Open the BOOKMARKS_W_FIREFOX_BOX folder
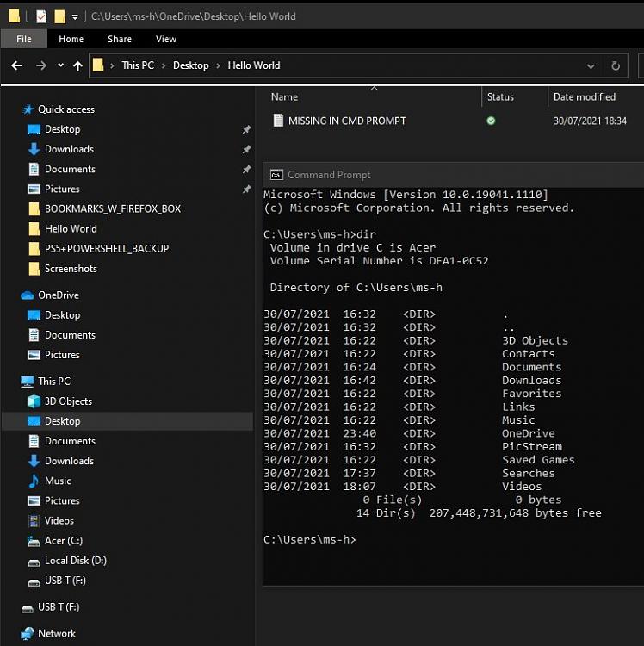Viewport: 644px width, 646px height. click(112, 209)
